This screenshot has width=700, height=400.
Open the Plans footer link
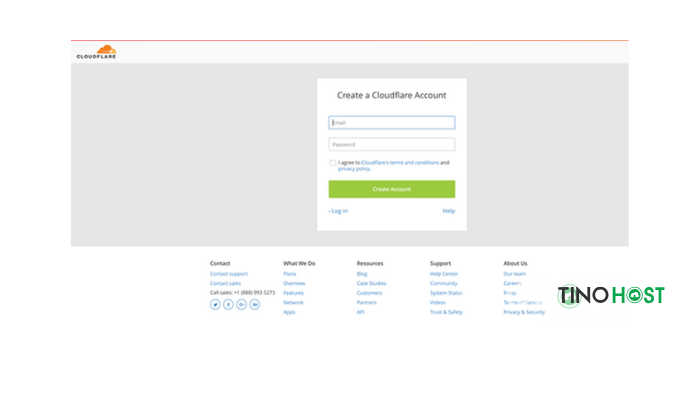click(290, 274)
